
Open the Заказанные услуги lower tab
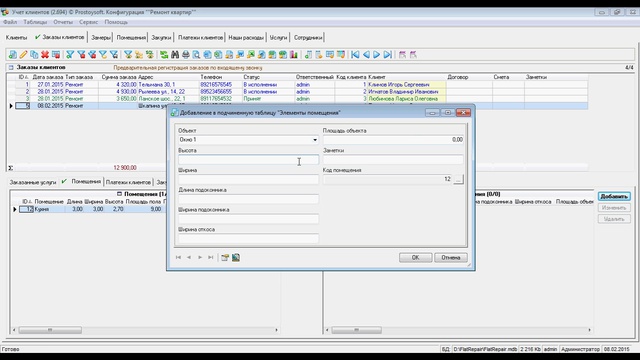click(x=33, y=182)
